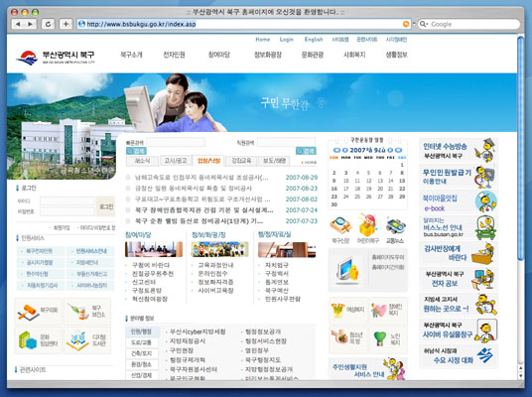
Task: Open the 문화 빙상센터 building icon
Action: point(28,340)
